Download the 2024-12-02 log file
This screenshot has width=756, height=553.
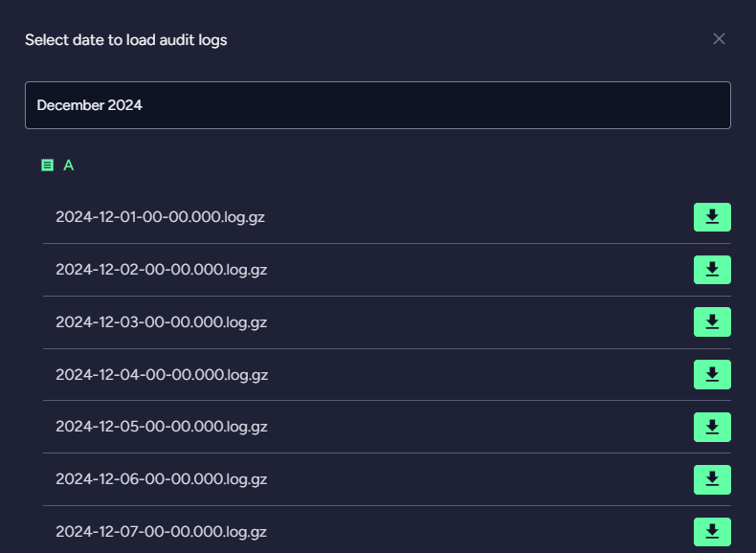coord(712,270)
